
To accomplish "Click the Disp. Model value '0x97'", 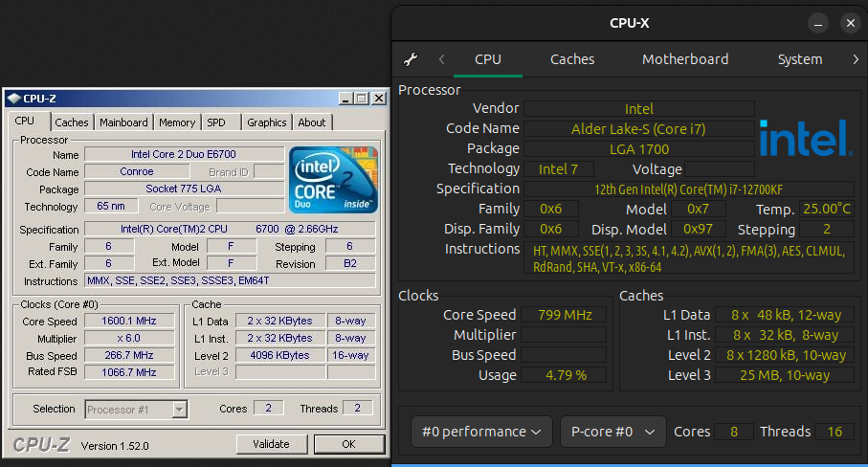I will tap(698, 229).
